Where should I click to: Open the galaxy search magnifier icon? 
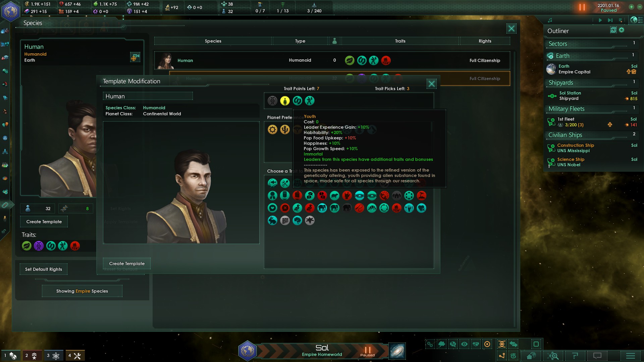(x=553, y=356)
